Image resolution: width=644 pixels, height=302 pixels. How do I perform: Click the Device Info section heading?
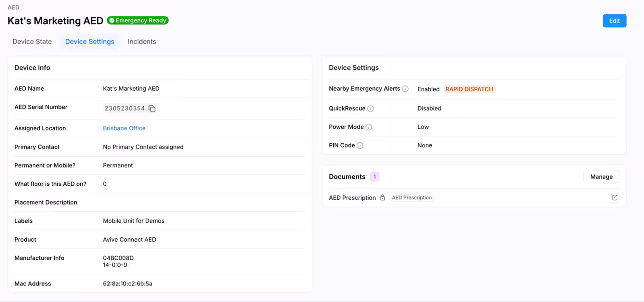point(32,68)
